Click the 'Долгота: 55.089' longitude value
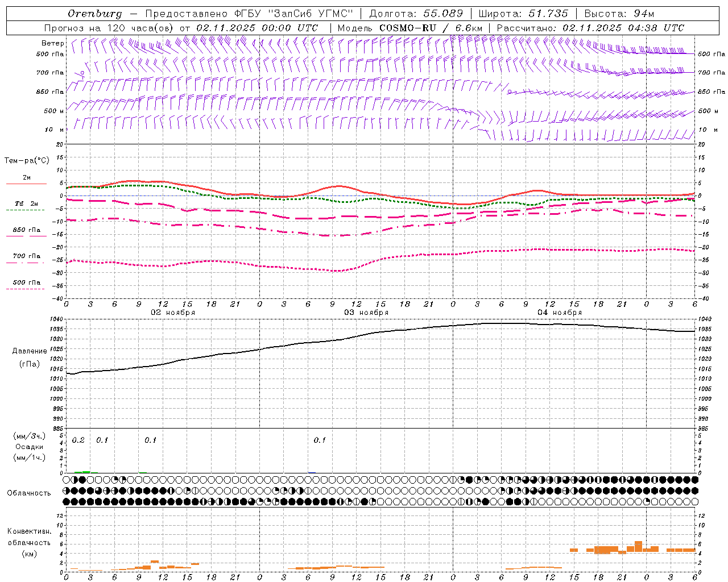The height and width of the screenshot is (582, 728). pos(416,14)
